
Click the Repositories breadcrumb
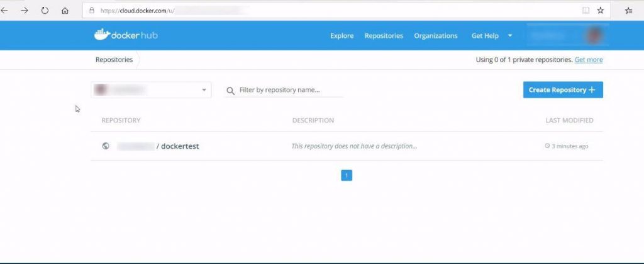pos(114,60)
